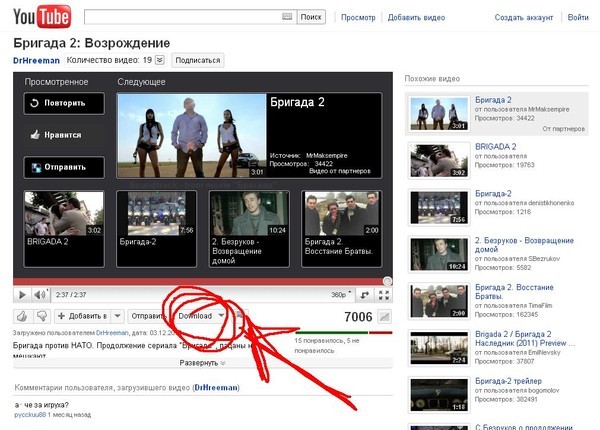Click sidebar thumbnail with 3:01 duration
The height and width of the screenshot is (430, 600).
(439, 114)
